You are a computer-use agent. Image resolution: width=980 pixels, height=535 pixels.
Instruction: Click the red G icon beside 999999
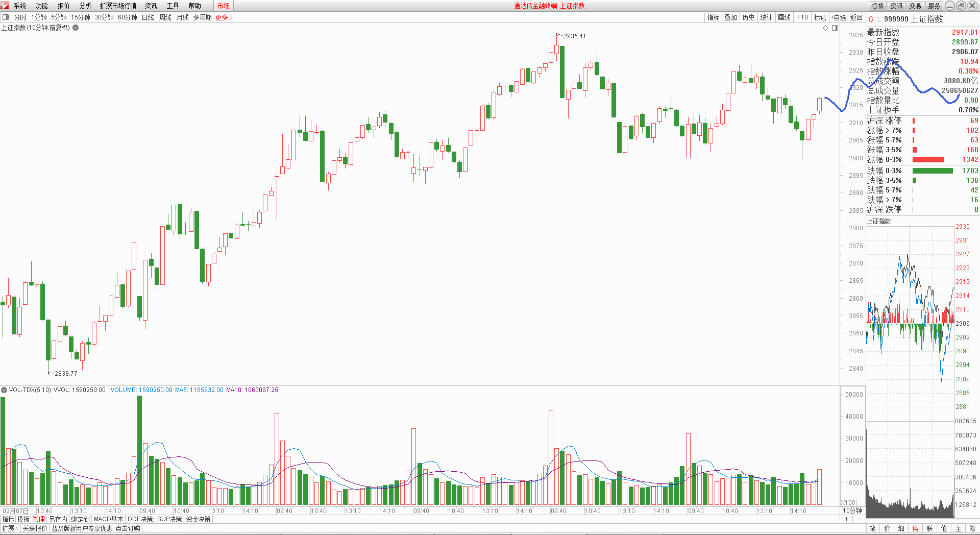[x=871, y=19]
